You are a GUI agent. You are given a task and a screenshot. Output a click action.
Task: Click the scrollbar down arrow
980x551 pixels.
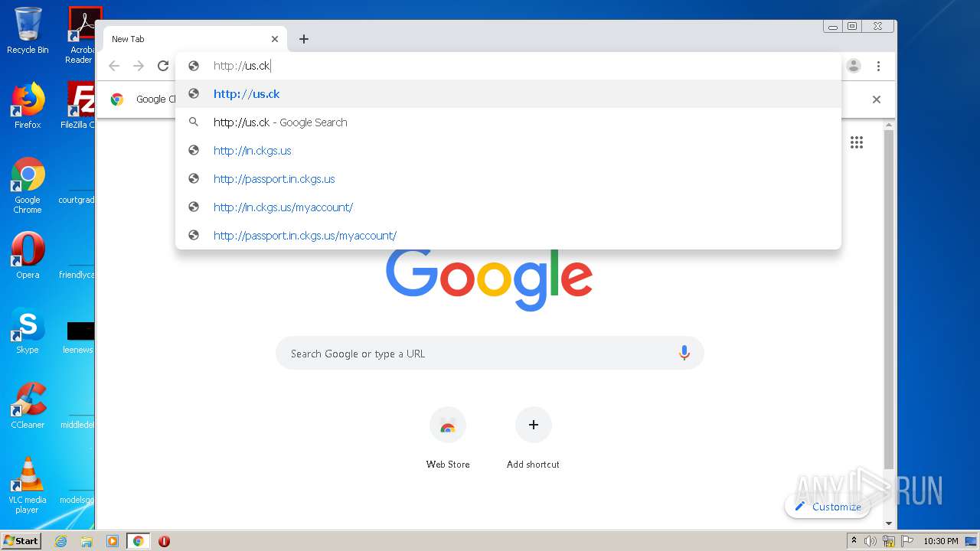889,523
